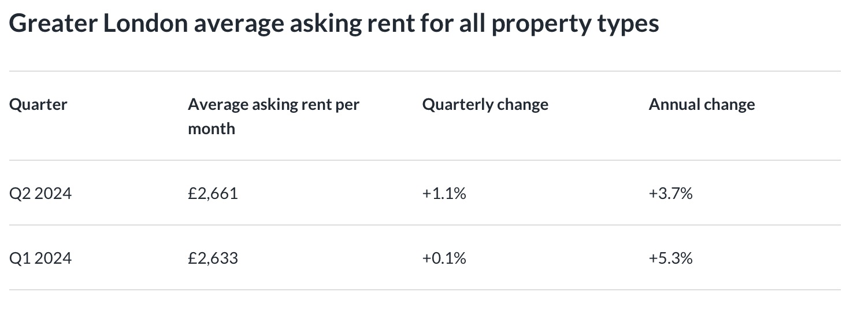
Task: Click the Greater London asking rent heading
Action: (x=334, y=24)
